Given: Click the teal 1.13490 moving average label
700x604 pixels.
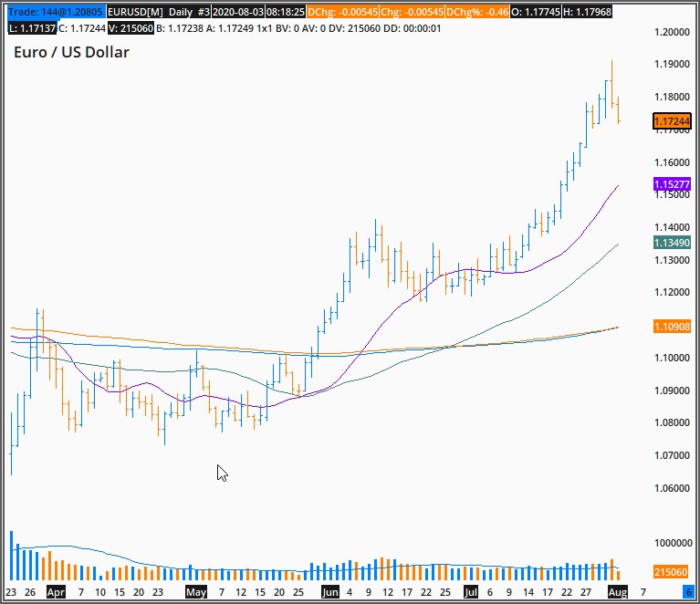Looking at the screenshot, I should pyautogui.click(x=672, y=243).
